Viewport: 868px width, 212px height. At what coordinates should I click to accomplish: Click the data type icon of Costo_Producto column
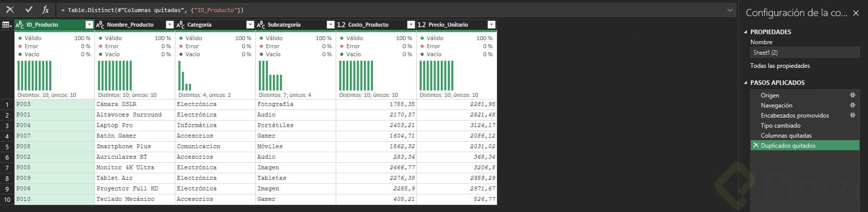(x=341, y=25)
